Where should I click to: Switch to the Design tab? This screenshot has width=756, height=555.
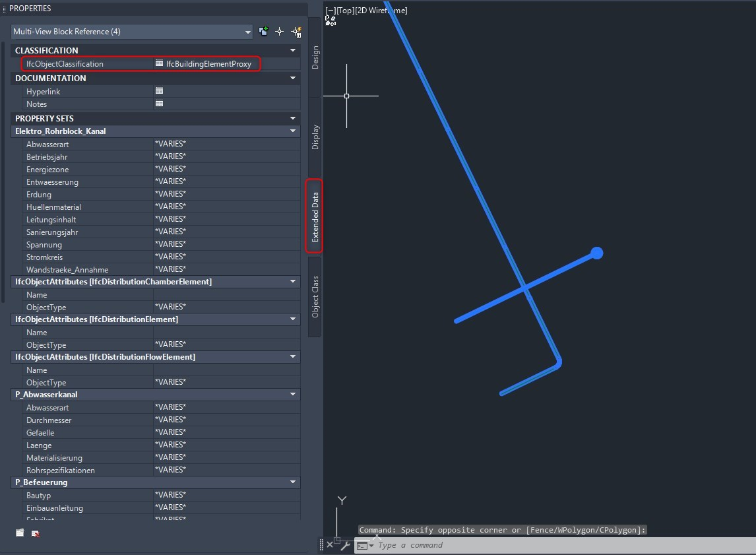point(315,55)
